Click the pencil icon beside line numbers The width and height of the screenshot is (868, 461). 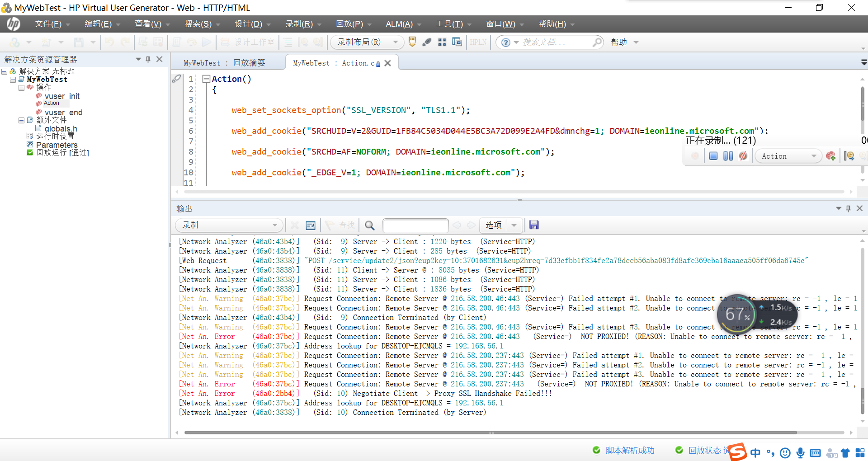(x=176, y=79)
